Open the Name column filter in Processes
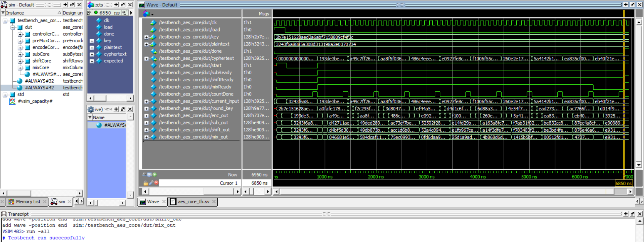The image size is (644, 242). (90, 117)
